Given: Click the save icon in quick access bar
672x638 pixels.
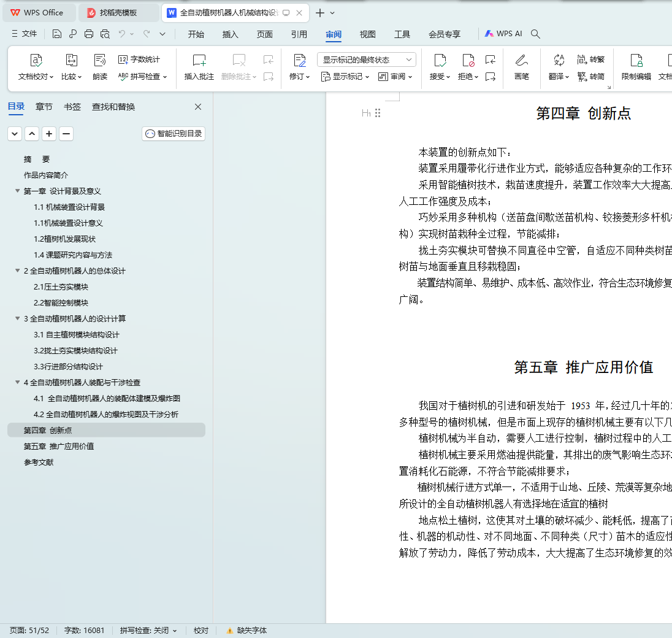Looking at the screenshot, I should coord(56,34).
